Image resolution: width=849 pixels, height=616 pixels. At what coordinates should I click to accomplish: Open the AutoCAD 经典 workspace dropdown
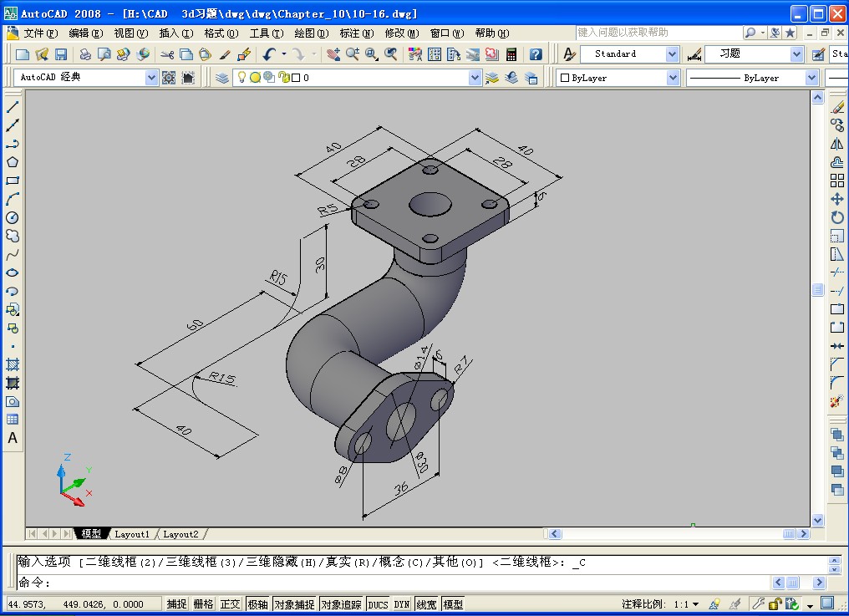point(151,78)
